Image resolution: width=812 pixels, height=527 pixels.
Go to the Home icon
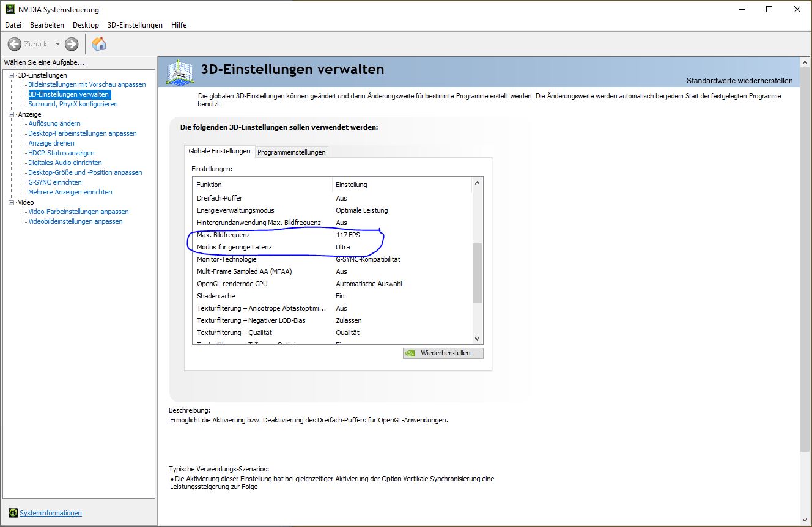99,43
